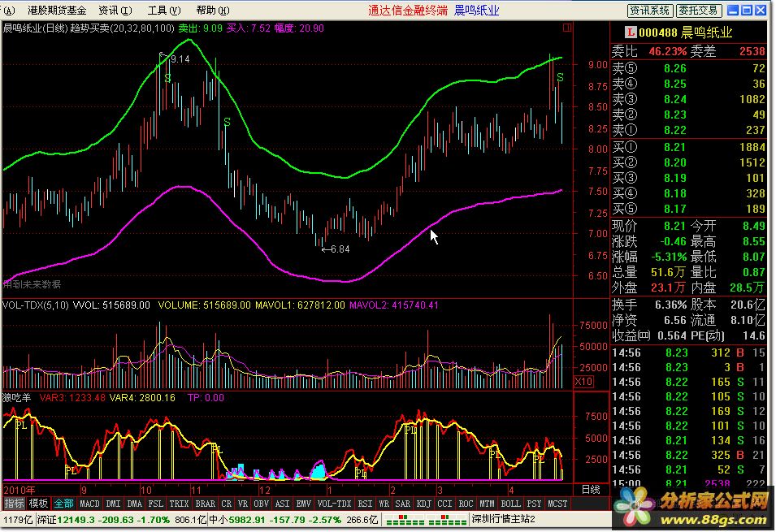Click the red L badge beside 000488
The width and height of the screenshot is (776, 532).
[630, 32]
